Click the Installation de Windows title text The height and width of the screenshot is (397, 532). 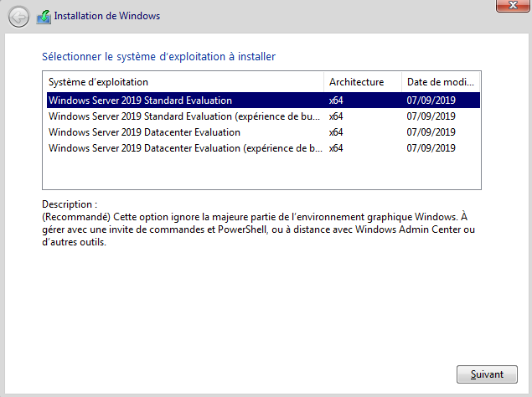[x=106, y=16]
